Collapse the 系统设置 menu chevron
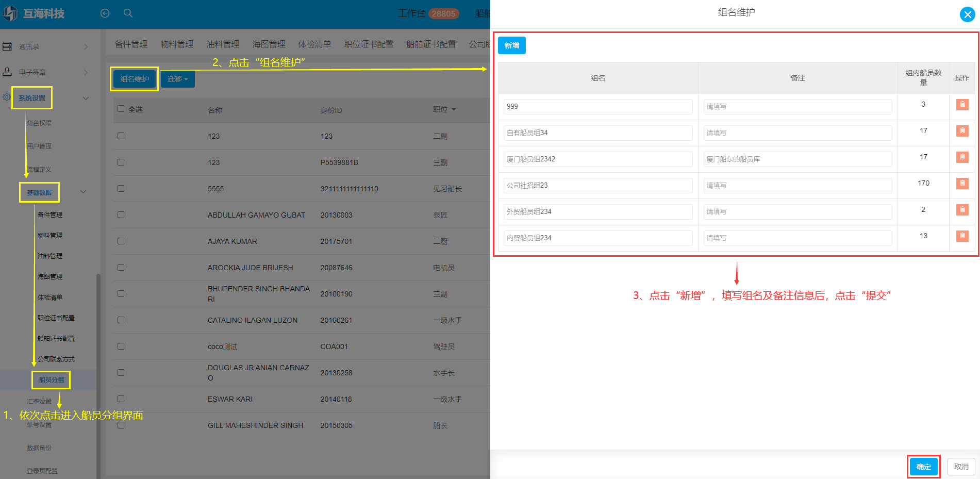This screenshot has height=479, width=980. point(86,98)
